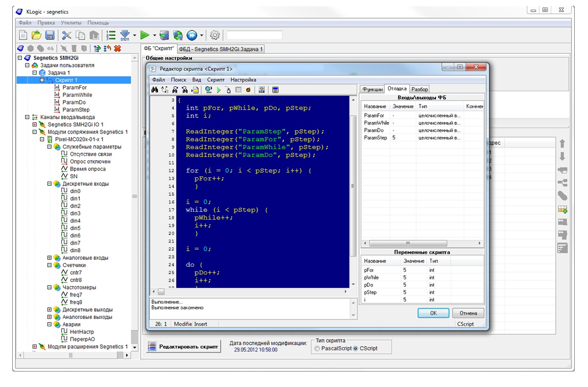Click the Open folder icon in main toolbar
Image resolution: width=588 pixels, height=387 pixels.
click(x=36, y=36)
